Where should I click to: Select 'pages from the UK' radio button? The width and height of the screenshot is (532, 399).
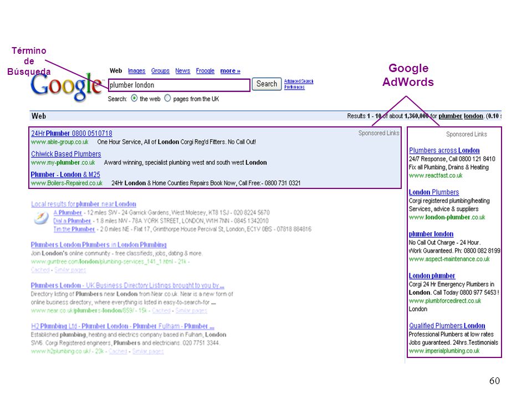tap(167, 99)
